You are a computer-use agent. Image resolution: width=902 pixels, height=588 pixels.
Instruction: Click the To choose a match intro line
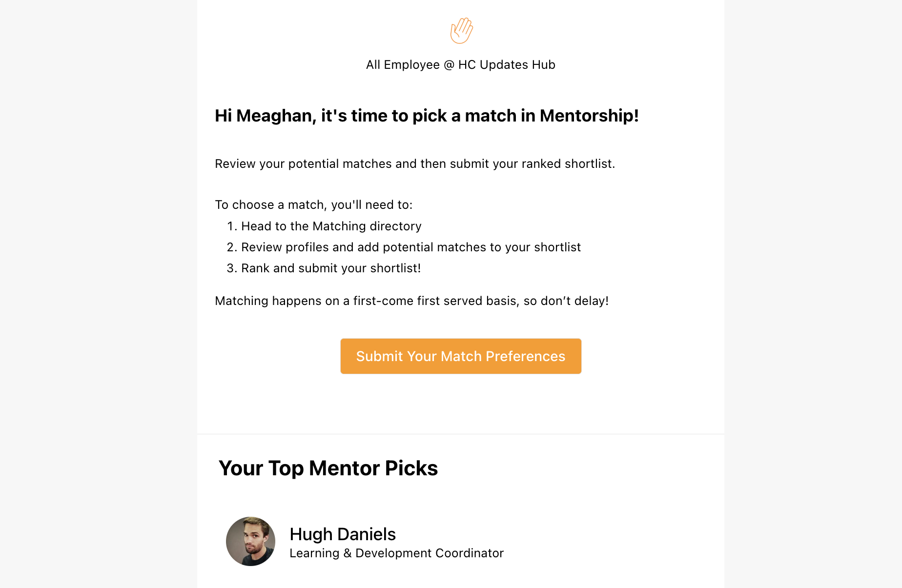coord(313,205)
